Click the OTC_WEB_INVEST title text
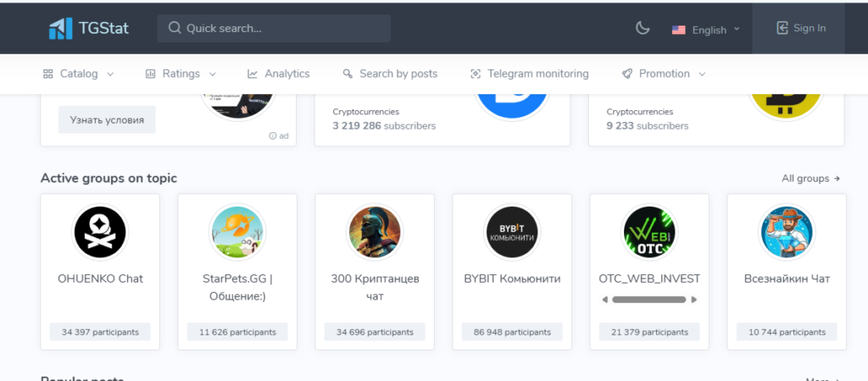 tap(649, 279)
